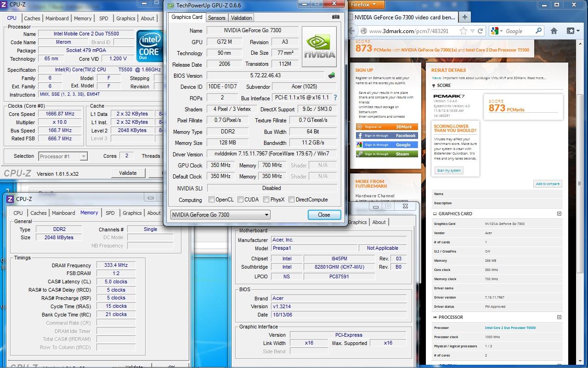Show URL history dropdown arrow
Screen dimensions: 588x368
click(x=473, y=31)
